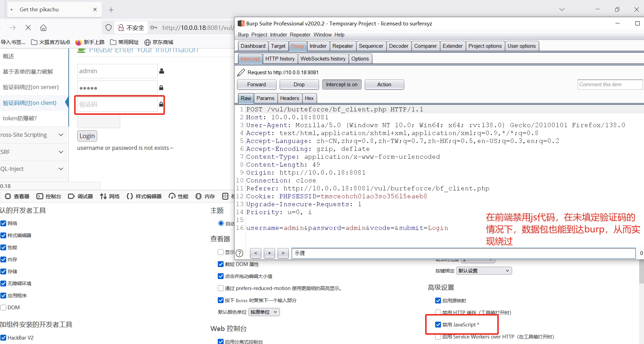Toggle the HackBar V2 checkbox
The height and width of the screenshot is (344, 644).
click(x=3, y=338)
